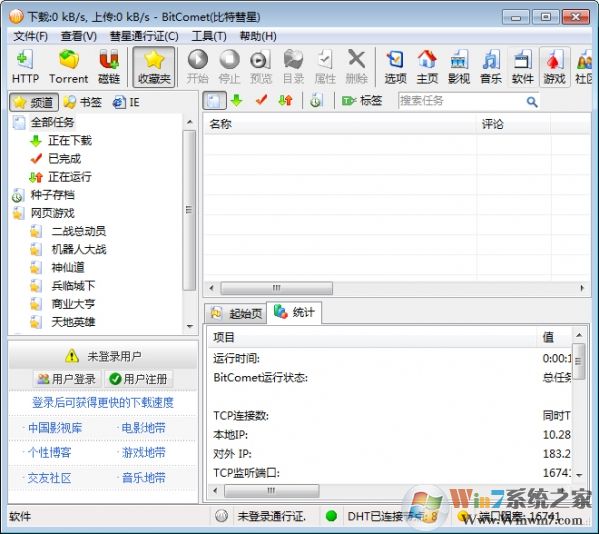
Task: Click the 未登录通行证 status bar entry
Action: pos(272,516)
